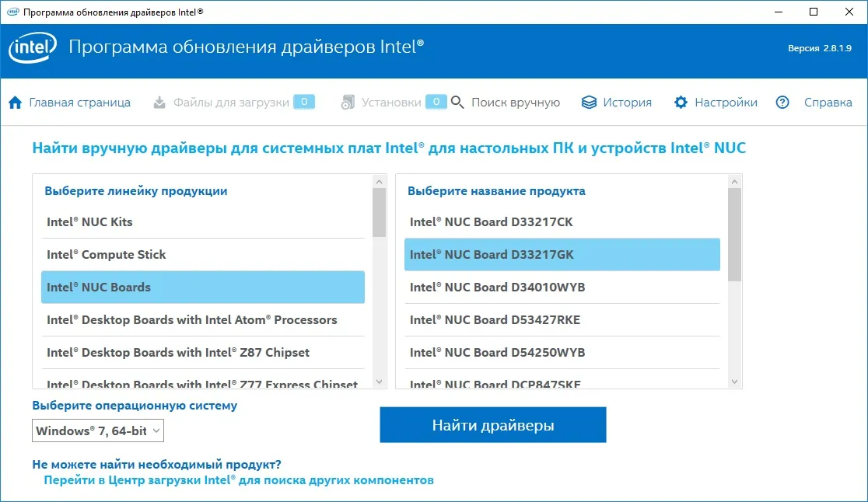
Task: Click the magnifier icon for Поиск вручную
Action: [457, 103]
